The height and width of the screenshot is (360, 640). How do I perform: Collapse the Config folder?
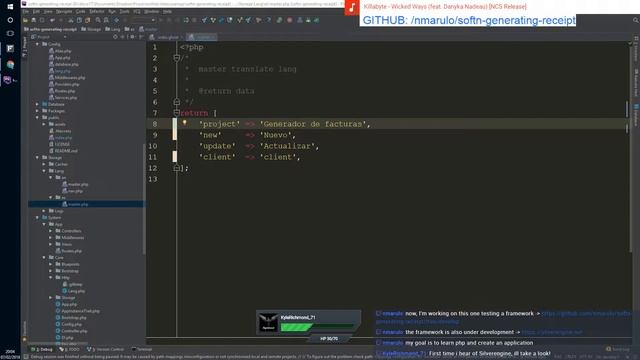click(37, 44)
